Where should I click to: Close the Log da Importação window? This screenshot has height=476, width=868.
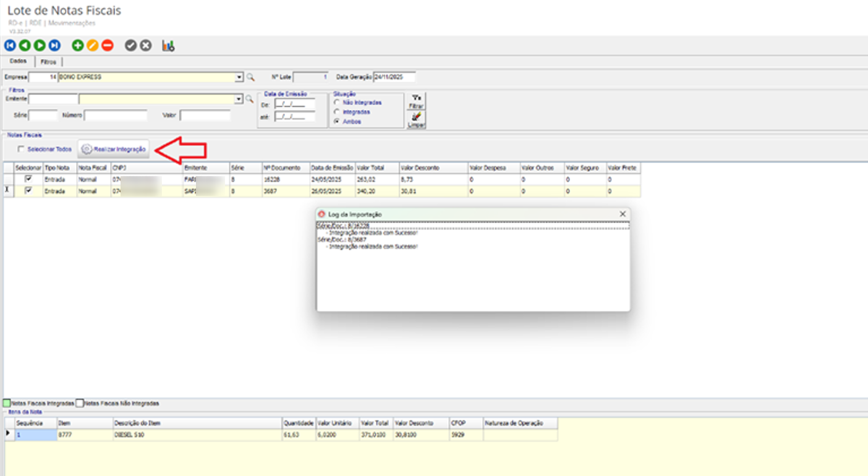623,214
